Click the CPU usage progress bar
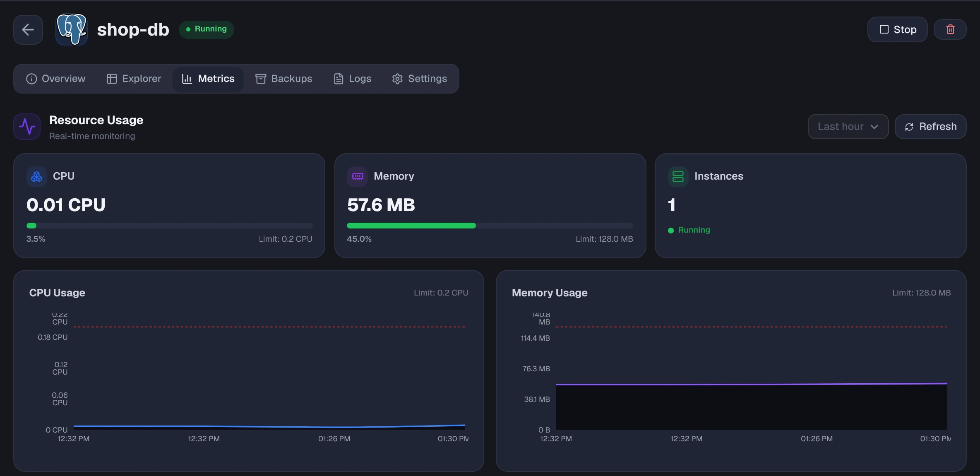Viewport: 980px width, 476px height. 169,226
